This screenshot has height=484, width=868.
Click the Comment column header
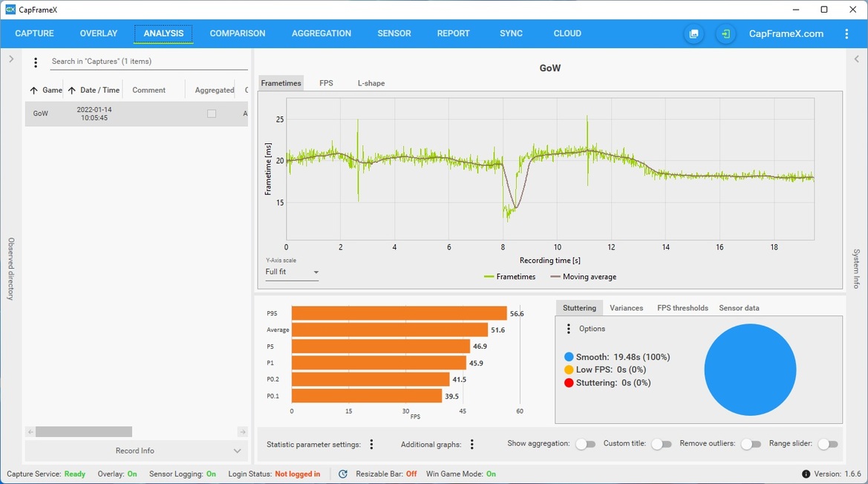point(149,90)
